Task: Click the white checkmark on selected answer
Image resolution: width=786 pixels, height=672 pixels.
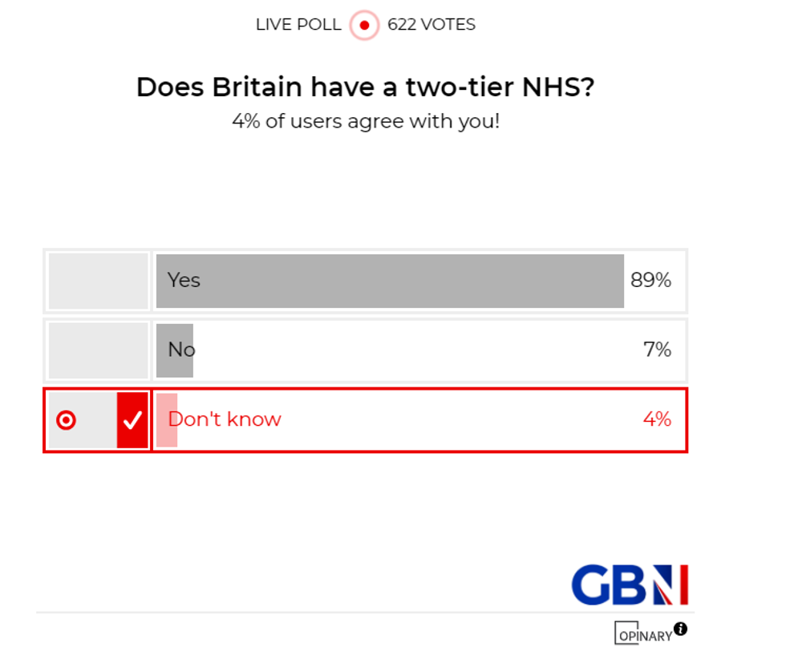Action: 133,419
